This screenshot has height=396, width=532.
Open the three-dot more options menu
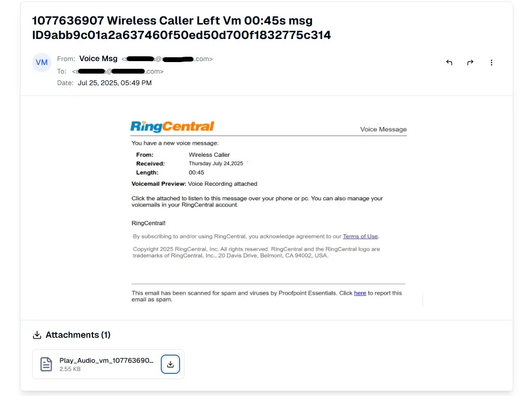(x=492, y=63)
